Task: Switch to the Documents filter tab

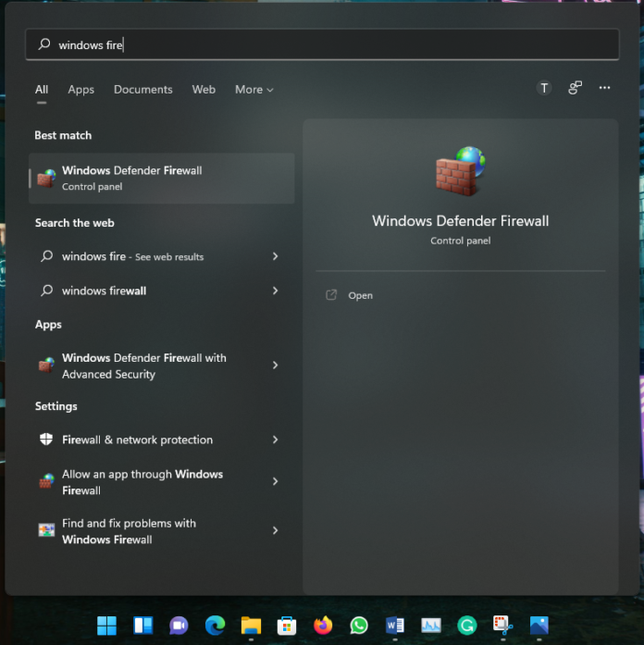Action: coord(143,89)
